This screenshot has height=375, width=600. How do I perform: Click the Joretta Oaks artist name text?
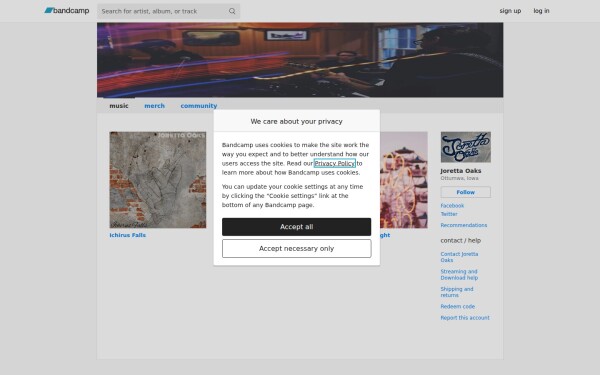point(460,171)
